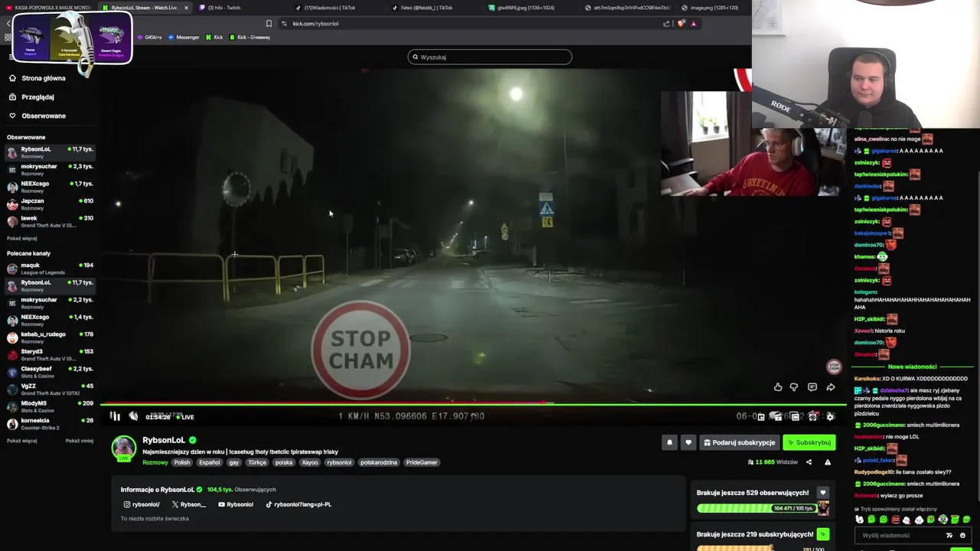Open the Rozmowy category link
Screen dimensions: 980x551
[155, 462]
